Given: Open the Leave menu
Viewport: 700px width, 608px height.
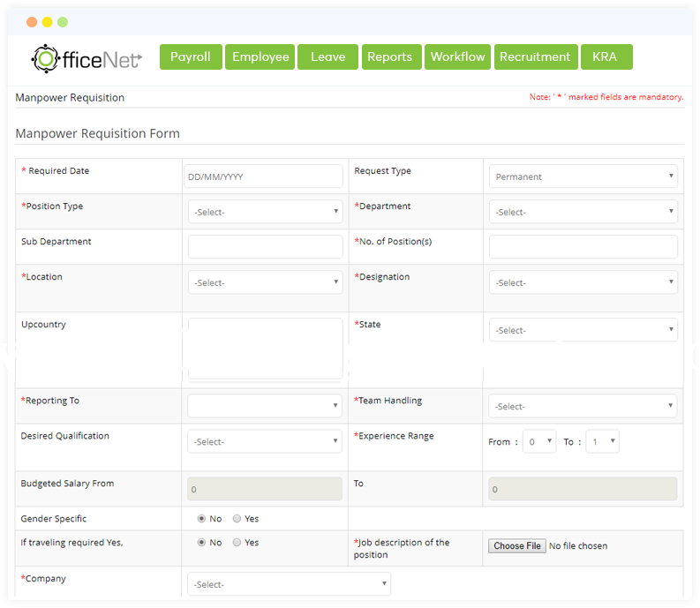Looking at the screenshot, I should pyautogui.click(x=328, y=56).
